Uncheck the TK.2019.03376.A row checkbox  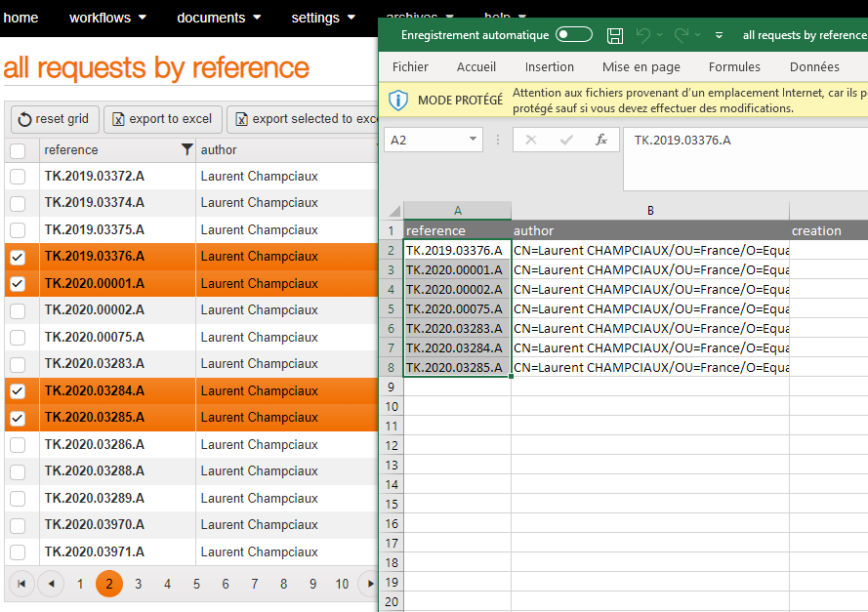[x=18, y=257]
